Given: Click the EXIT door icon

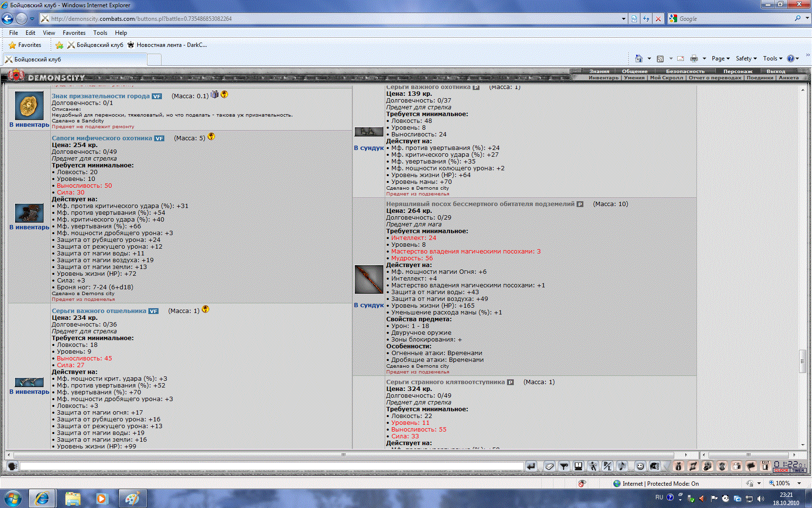Looking at the screenshot, I should click(766, 466).
